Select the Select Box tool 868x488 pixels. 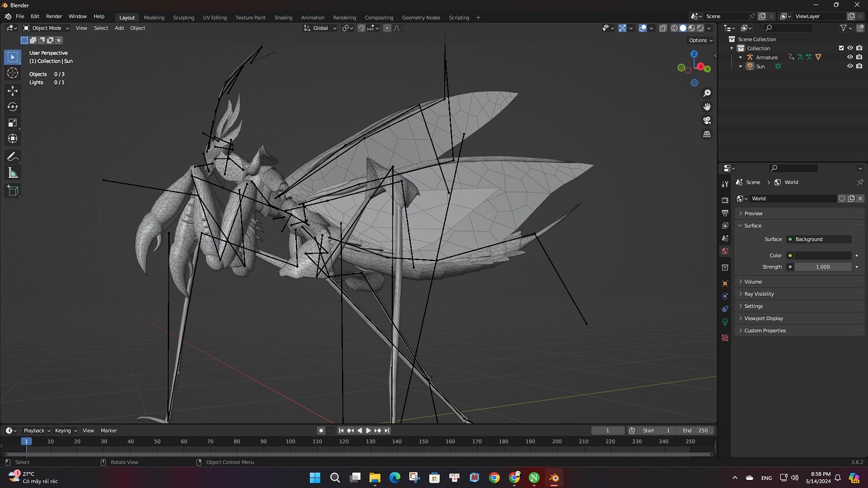(x=13, y=57)
